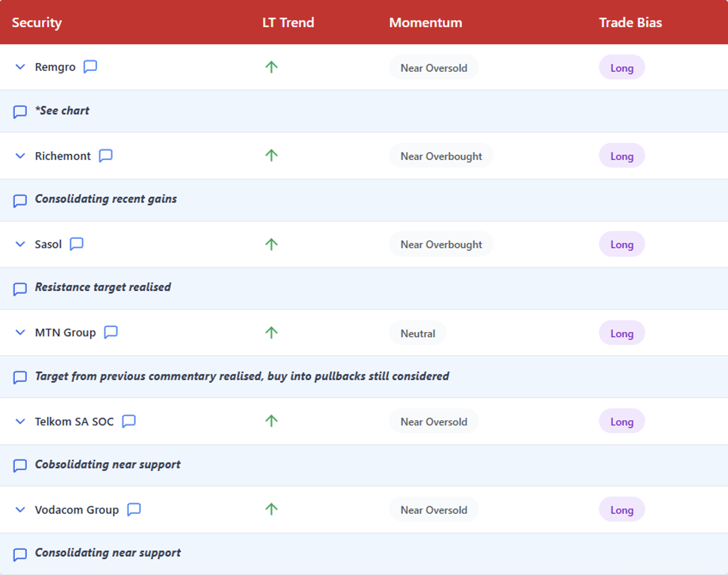Click the green up-arrow trend for Sasol
728x575 pixels.
[x=271, y=244]
